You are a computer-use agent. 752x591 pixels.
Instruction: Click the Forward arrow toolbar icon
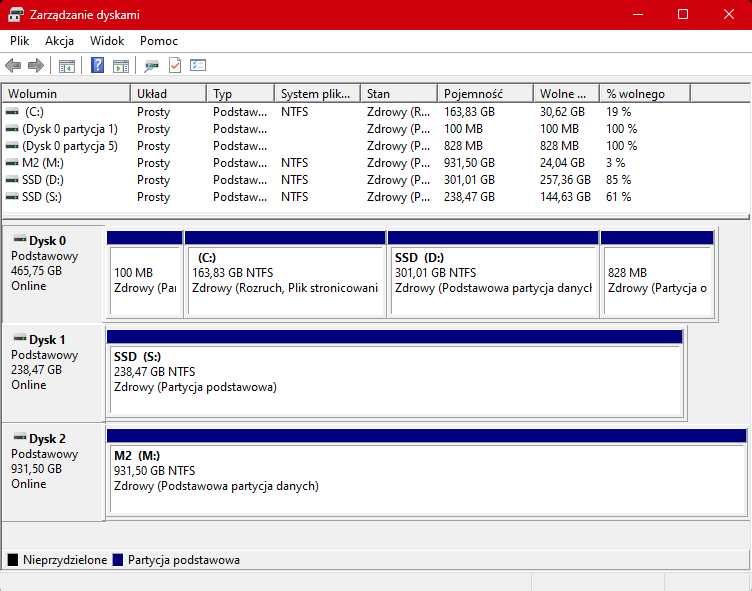point(36,65)
